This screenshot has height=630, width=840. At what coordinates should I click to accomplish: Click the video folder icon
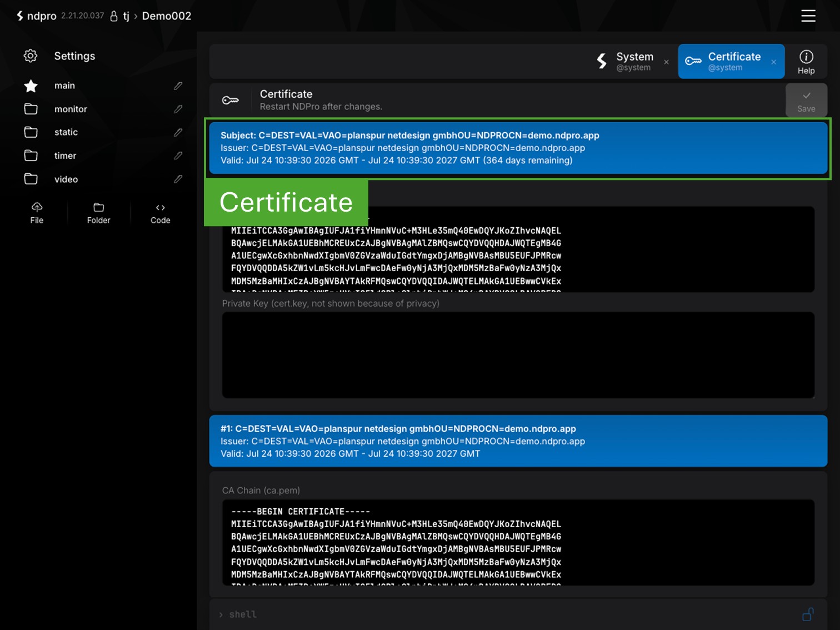click(x=31, y=179)
